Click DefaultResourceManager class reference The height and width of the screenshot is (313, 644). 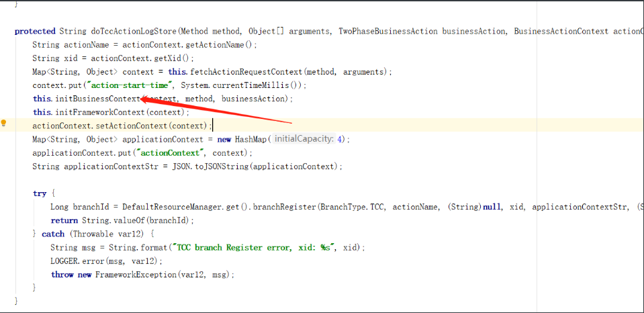coord(173,207)
